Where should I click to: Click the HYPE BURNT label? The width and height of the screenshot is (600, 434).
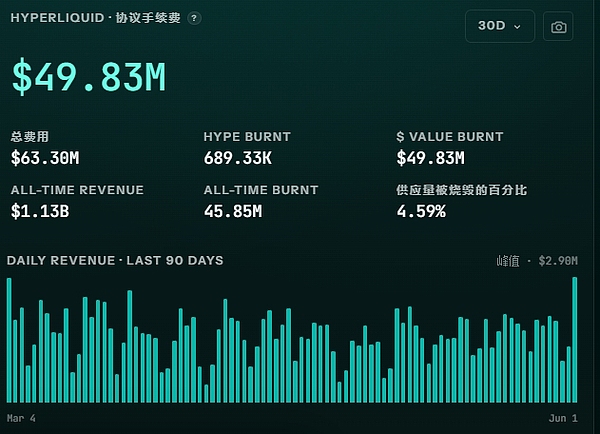(247, 137)
